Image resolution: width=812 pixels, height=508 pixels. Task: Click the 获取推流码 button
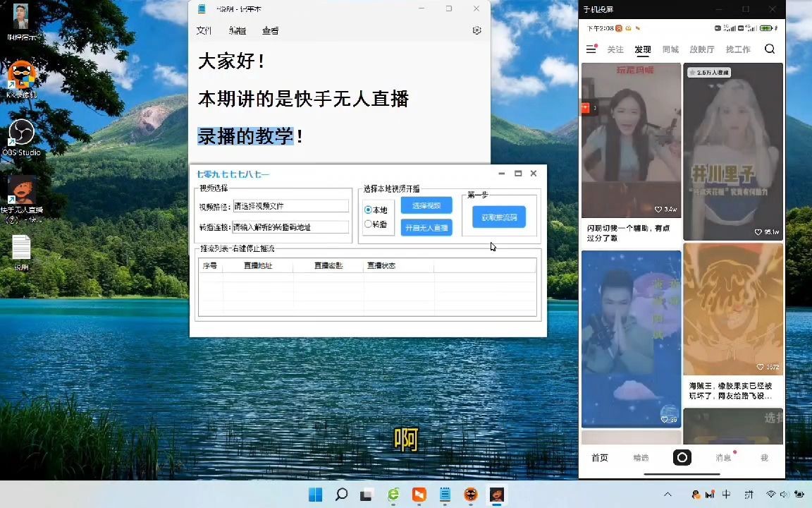pyautogui.click(x=499, y=217)
